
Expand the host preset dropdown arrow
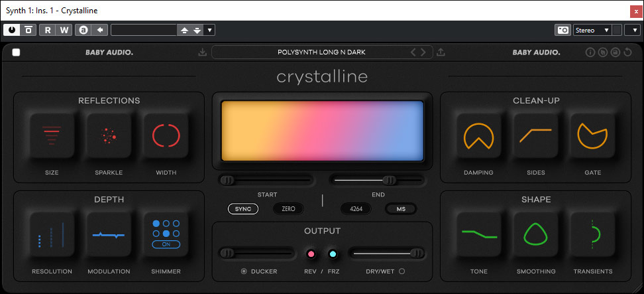[x=210, y=30]
